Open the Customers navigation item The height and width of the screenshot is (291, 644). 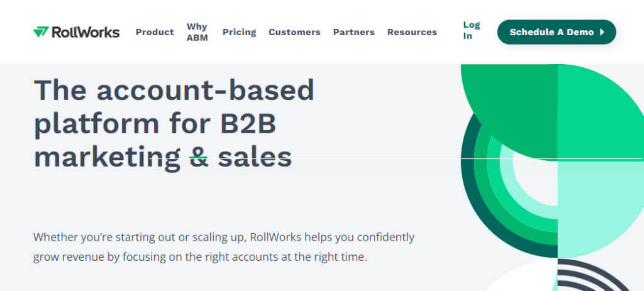click(294, 32)
